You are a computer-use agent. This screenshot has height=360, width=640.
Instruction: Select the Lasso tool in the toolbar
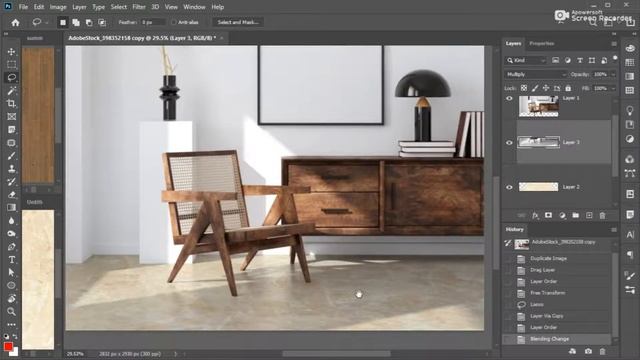11,78
